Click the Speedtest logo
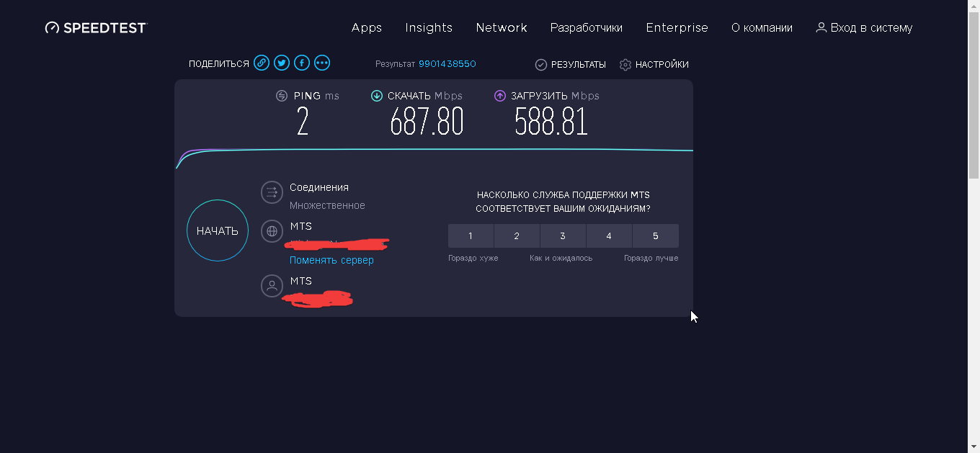 96,28
